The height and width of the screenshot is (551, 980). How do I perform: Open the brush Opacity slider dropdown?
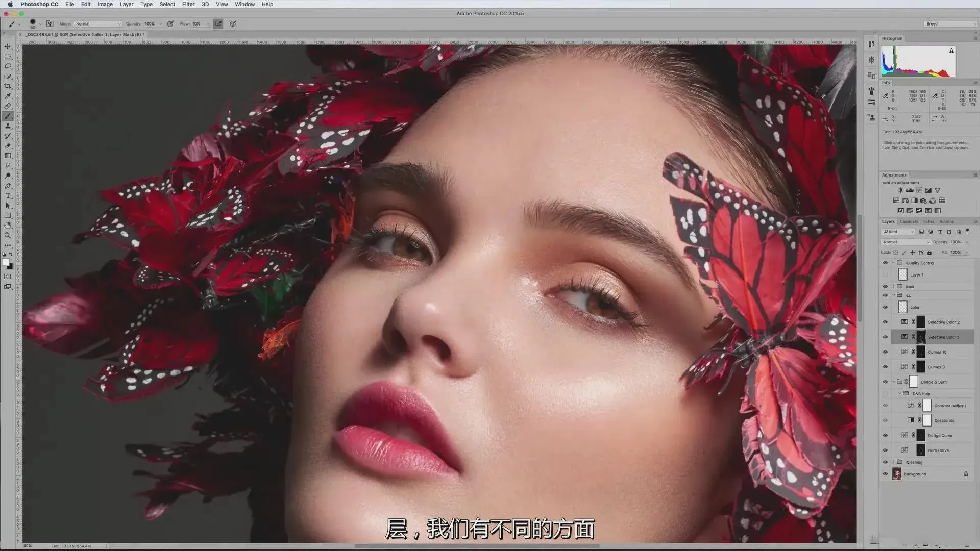(160, 24)
